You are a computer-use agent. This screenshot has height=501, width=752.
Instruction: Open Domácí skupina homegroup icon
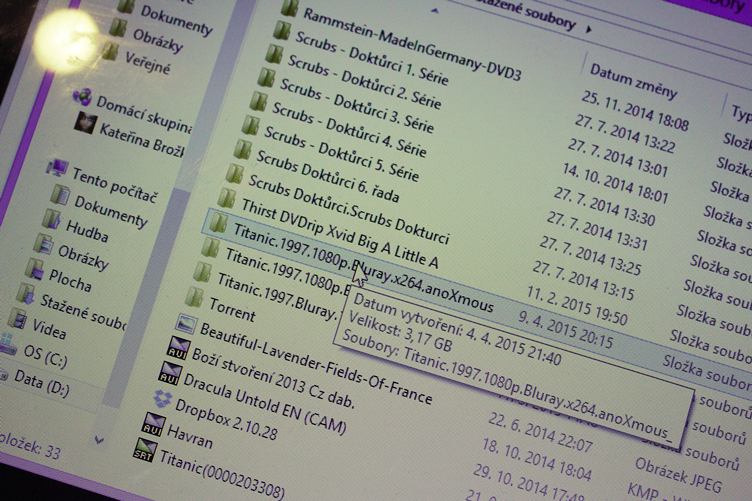[x=82, y=97]
